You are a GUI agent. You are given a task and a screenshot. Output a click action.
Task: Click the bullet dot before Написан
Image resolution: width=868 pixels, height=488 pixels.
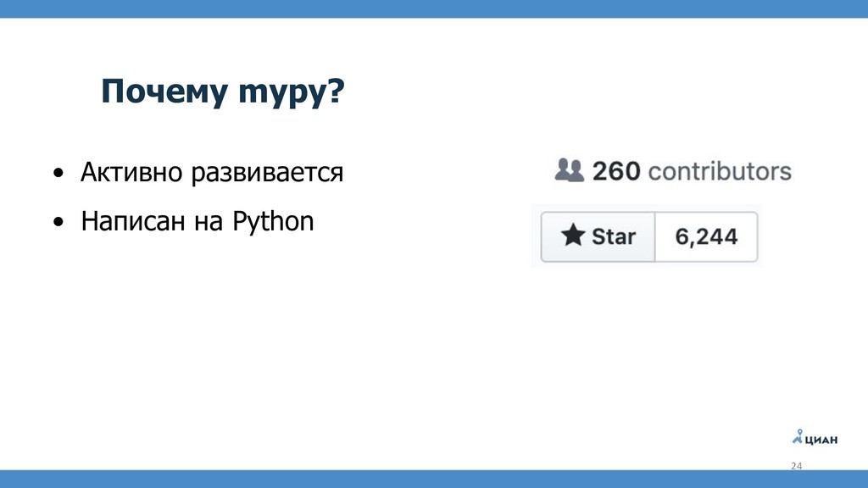point(58,223)
